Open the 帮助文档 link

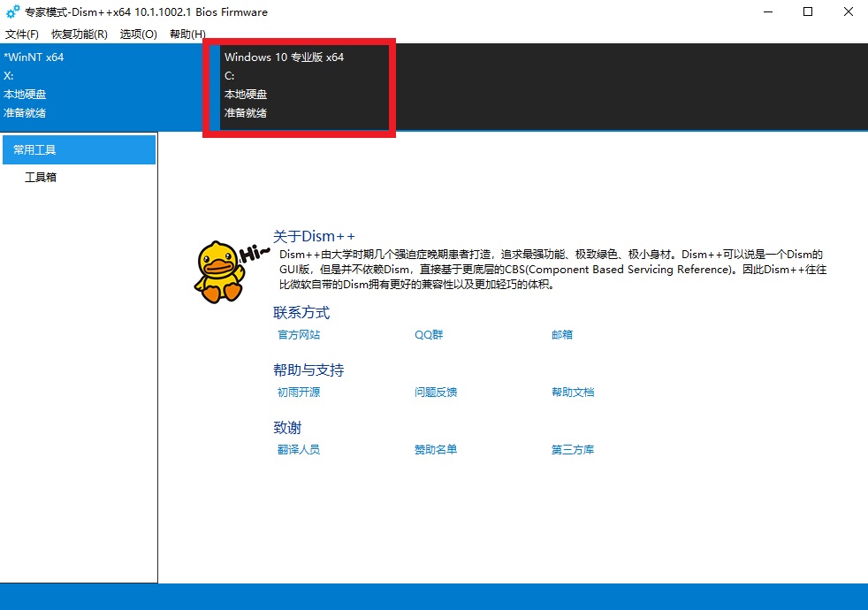tap(573, 393)
